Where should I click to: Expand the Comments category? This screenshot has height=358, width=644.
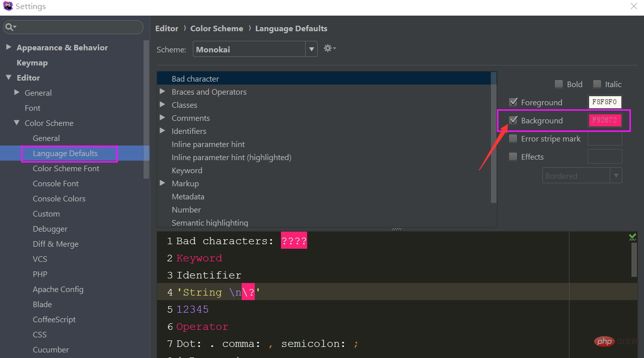click(x=163, y=118)
